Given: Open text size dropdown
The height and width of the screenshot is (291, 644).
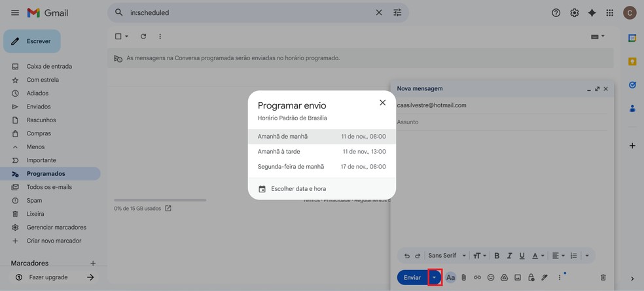Looking at the screenshot, I should (479, 256).
